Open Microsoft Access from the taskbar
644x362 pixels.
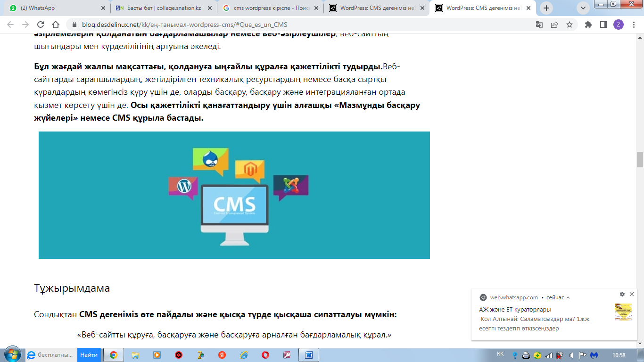287,355
